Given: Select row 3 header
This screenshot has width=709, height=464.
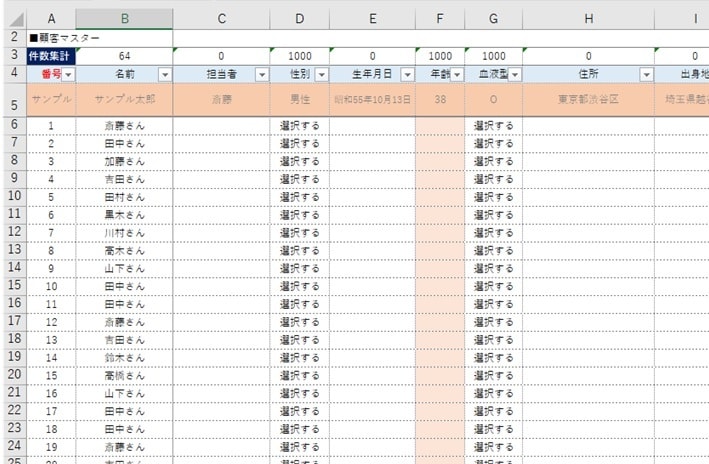Looking at the screenshot, I should (15, 56).
